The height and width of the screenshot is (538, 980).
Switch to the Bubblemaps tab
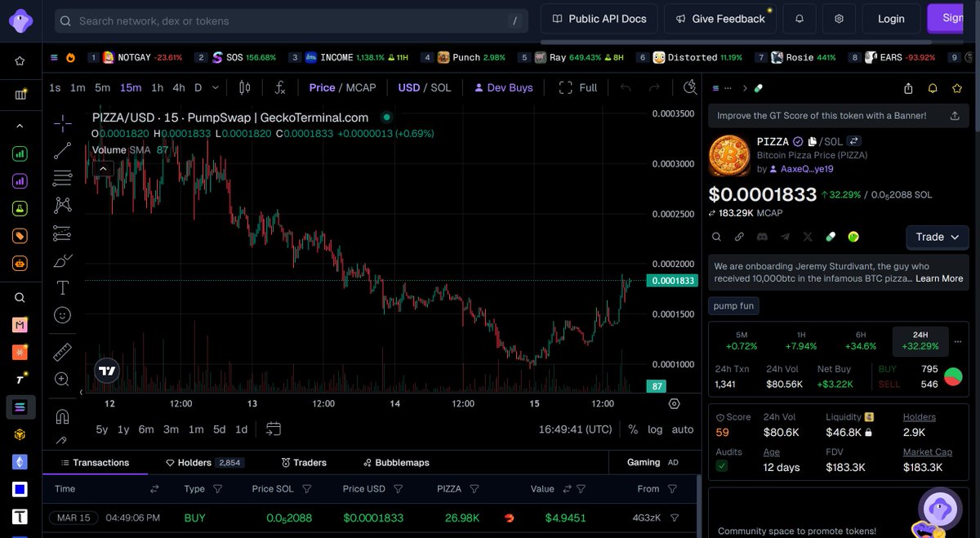(396, 463)
